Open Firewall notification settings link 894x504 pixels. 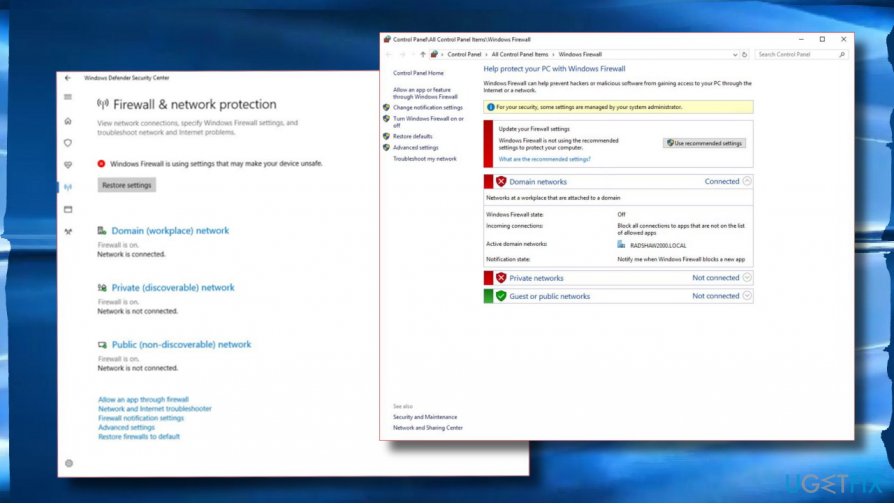[x=141, y=418]
